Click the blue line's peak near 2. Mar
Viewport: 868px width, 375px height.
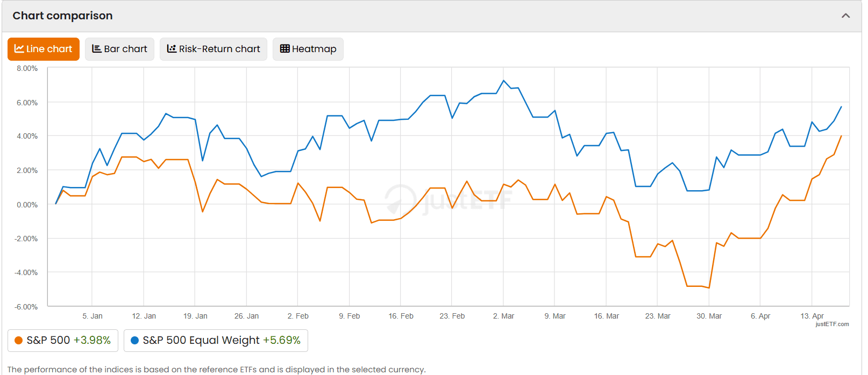coord(504,81)
